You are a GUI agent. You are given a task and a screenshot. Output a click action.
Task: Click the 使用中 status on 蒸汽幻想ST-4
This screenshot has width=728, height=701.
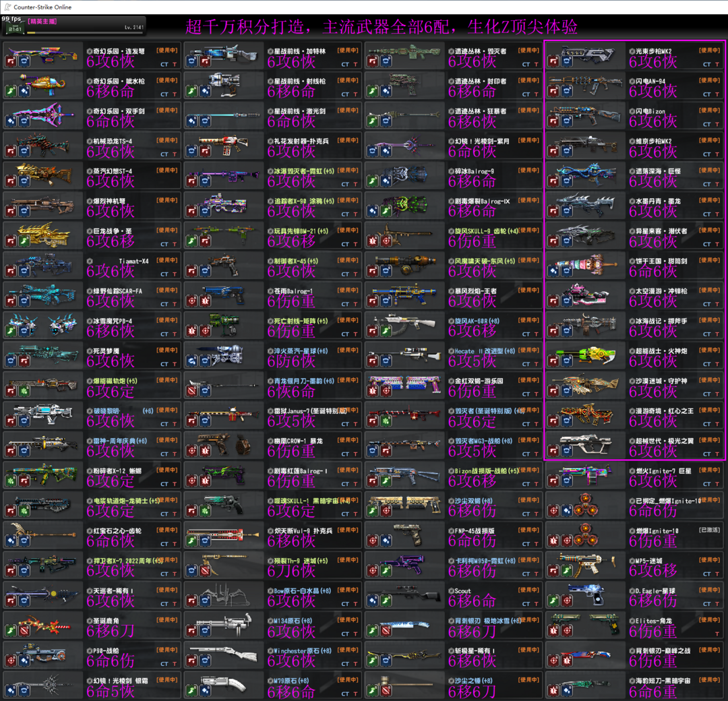(167, 170)
